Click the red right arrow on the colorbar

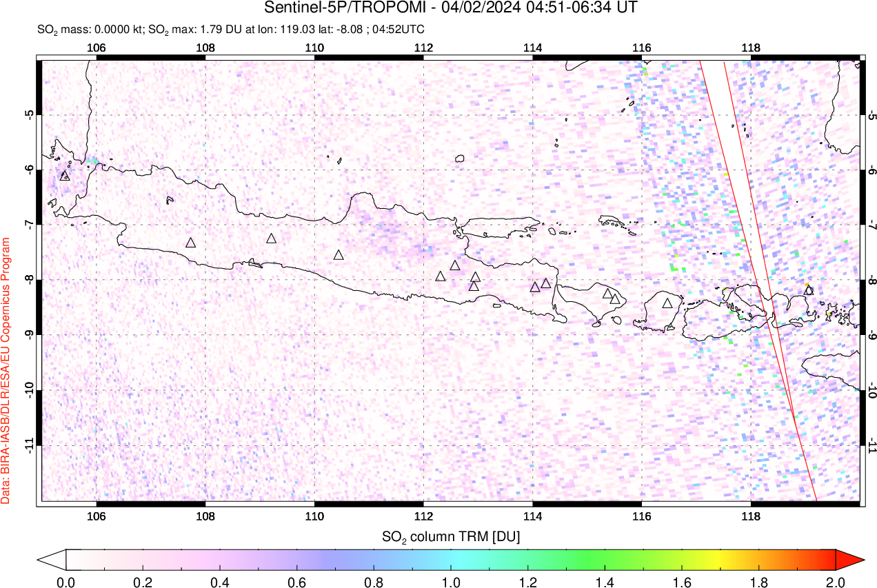(849, 559)
